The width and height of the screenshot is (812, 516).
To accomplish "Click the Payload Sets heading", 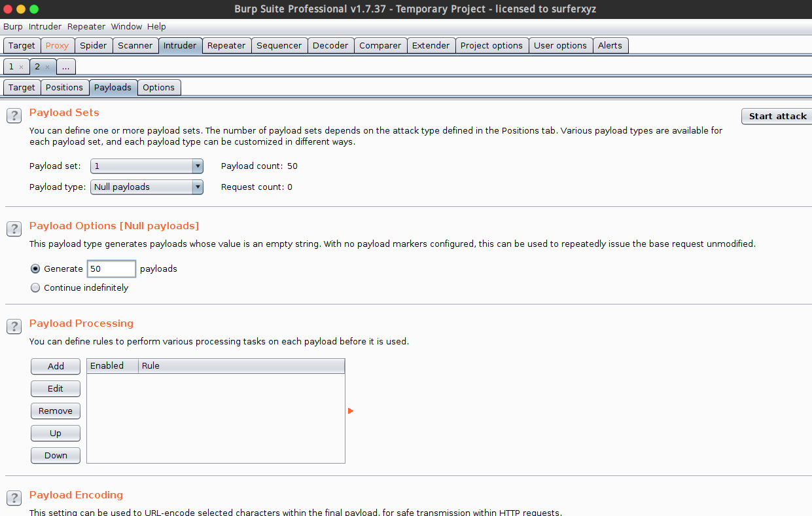I will [64, 113].
